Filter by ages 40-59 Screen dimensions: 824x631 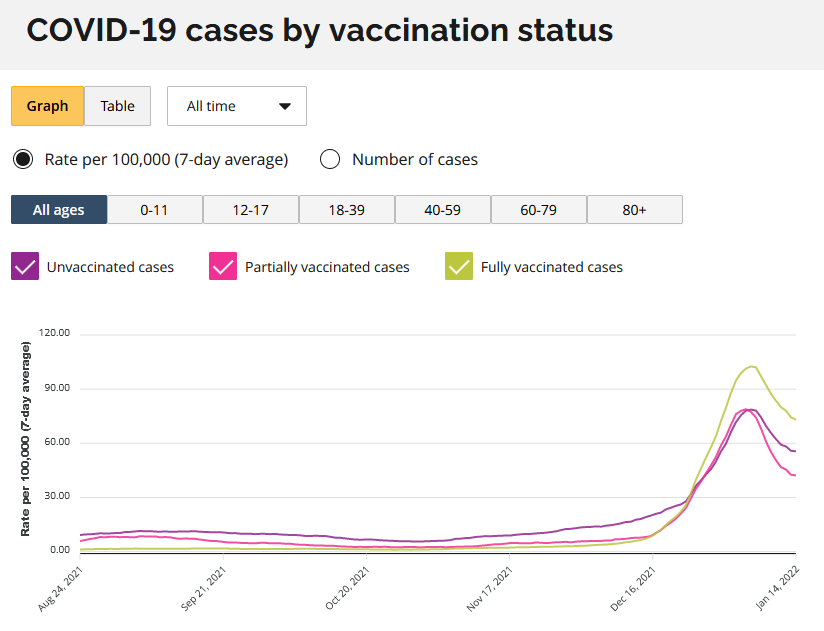pyautogui.click(x=443, y=210)
